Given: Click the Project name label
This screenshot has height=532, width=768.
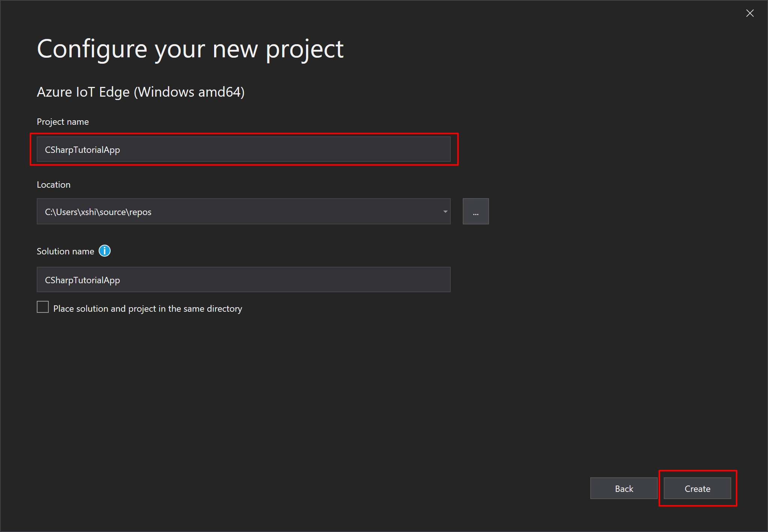Looking at the screenshot, I should pos(63,122).
